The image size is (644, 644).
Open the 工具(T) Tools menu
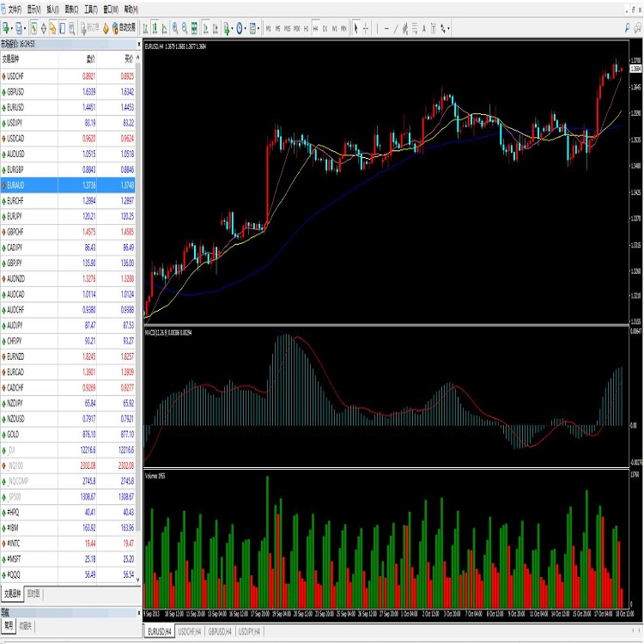[91, 9]
